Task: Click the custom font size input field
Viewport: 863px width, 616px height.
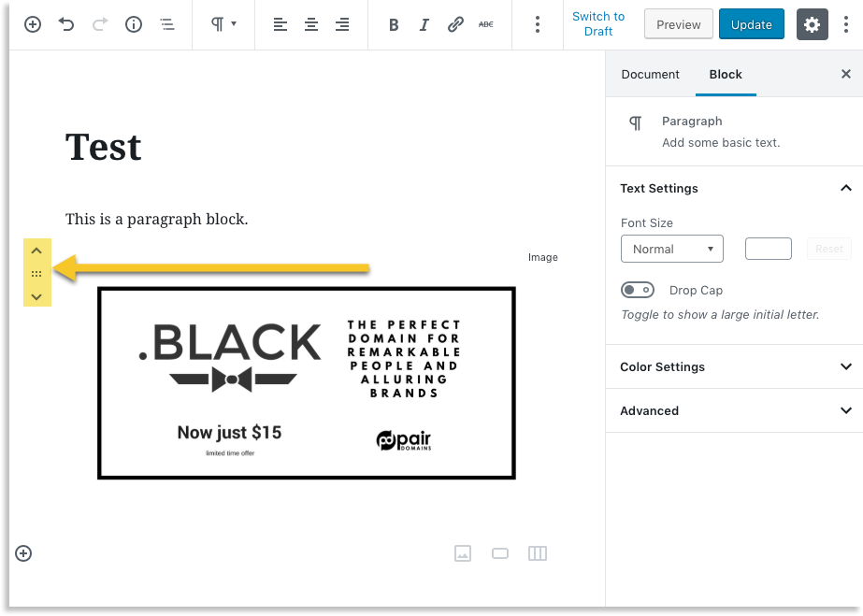Action: [768, 249]
